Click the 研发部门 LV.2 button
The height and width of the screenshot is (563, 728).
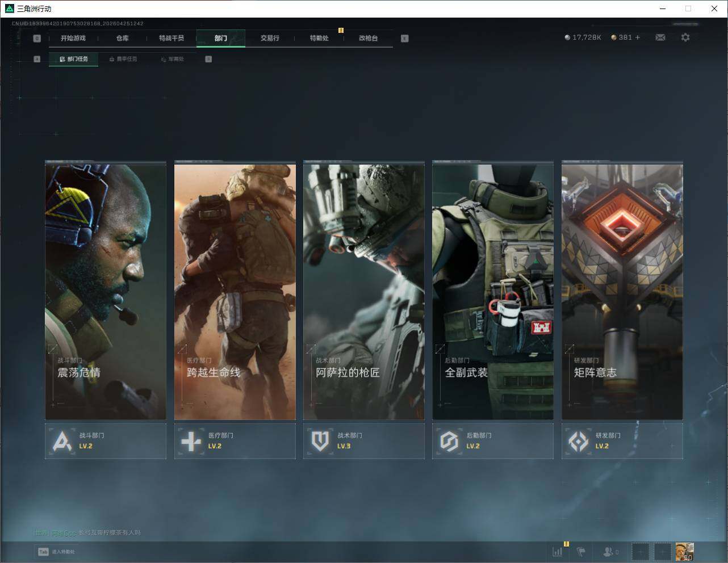click(622, 441)
